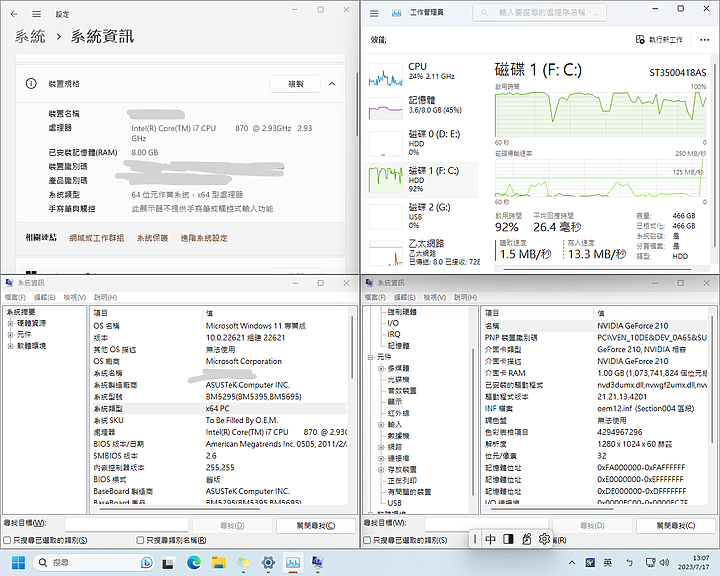Open the Settings navigation hamburger menu

click(x=36, y=14)
